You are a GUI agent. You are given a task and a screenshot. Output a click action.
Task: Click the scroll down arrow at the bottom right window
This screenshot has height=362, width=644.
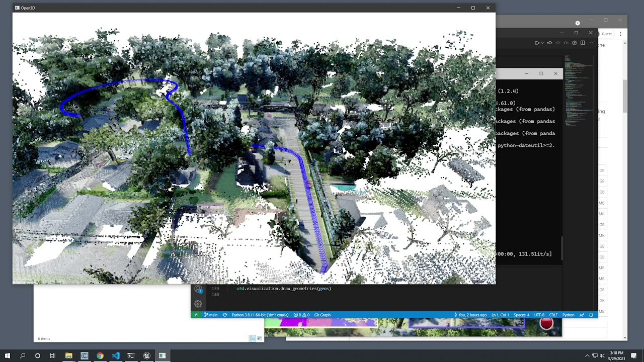625,338
